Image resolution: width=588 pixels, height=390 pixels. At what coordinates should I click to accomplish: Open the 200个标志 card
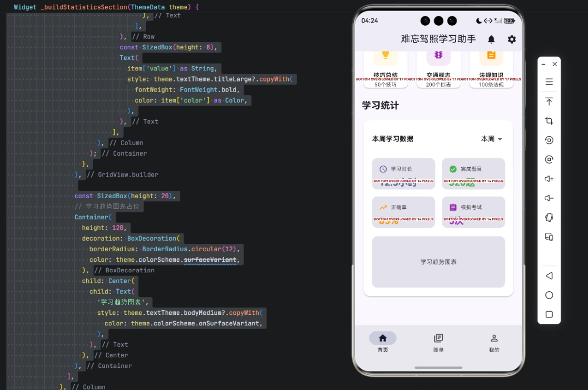(x=439, y=70)
